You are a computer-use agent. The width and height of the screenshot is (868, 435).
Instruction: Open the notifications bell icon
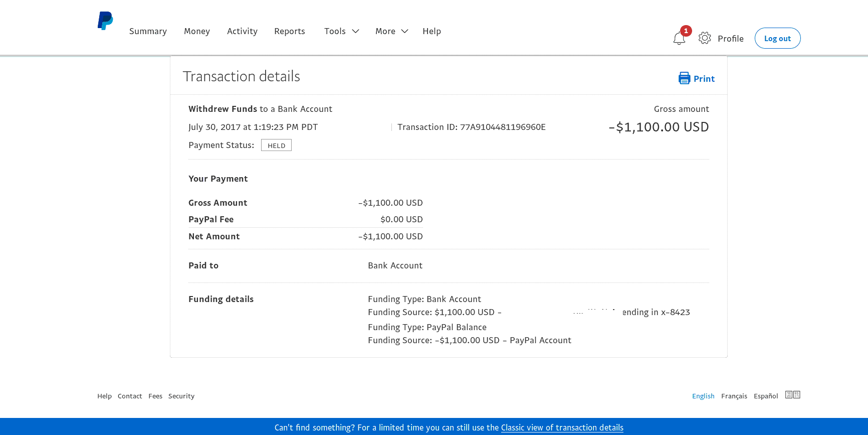679,39
